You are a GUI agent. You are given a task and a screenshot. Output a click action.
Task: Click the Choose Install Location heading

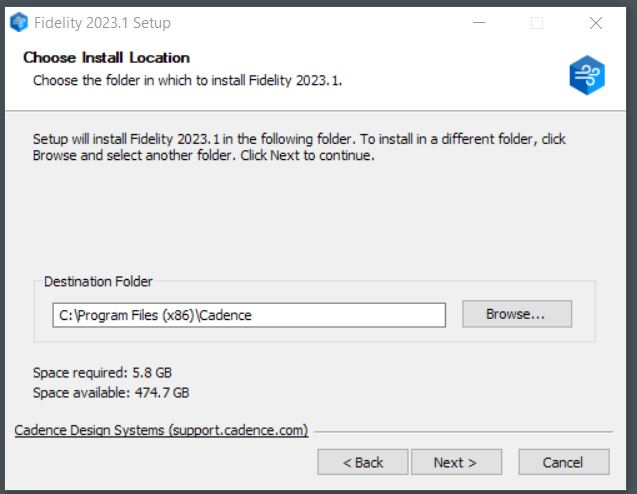click(106, 58)
